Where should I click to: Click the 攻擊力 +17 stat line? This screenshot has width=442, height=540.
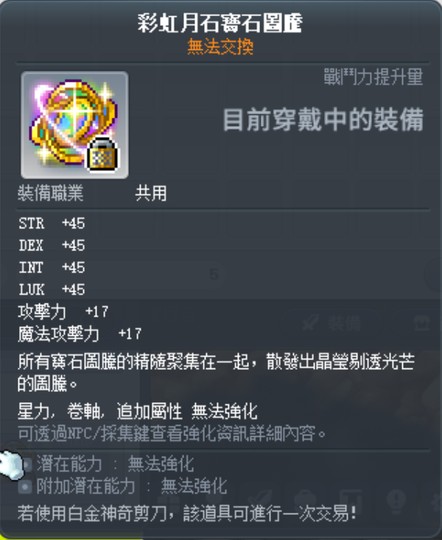point(63,312)
